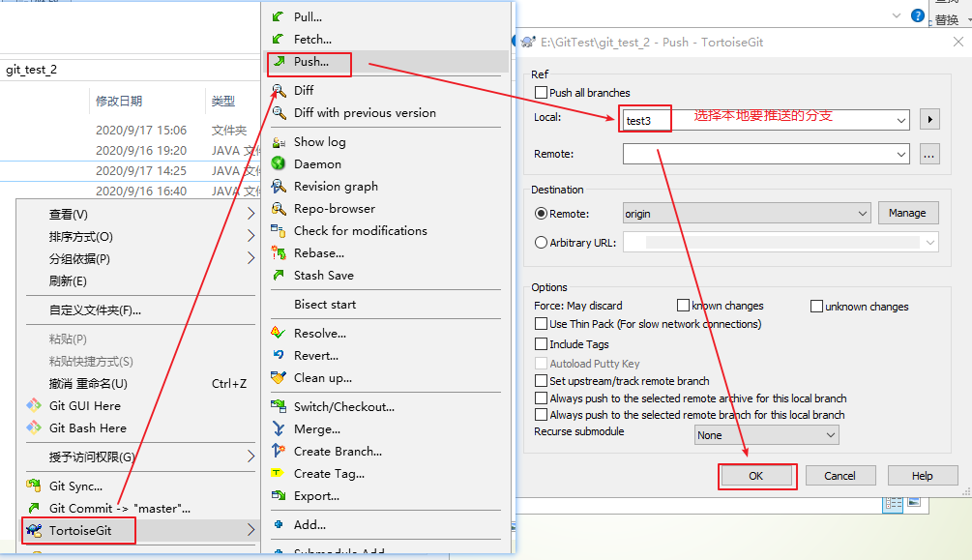
Task: Click the Git Bash Here icon
Action: 34,427
